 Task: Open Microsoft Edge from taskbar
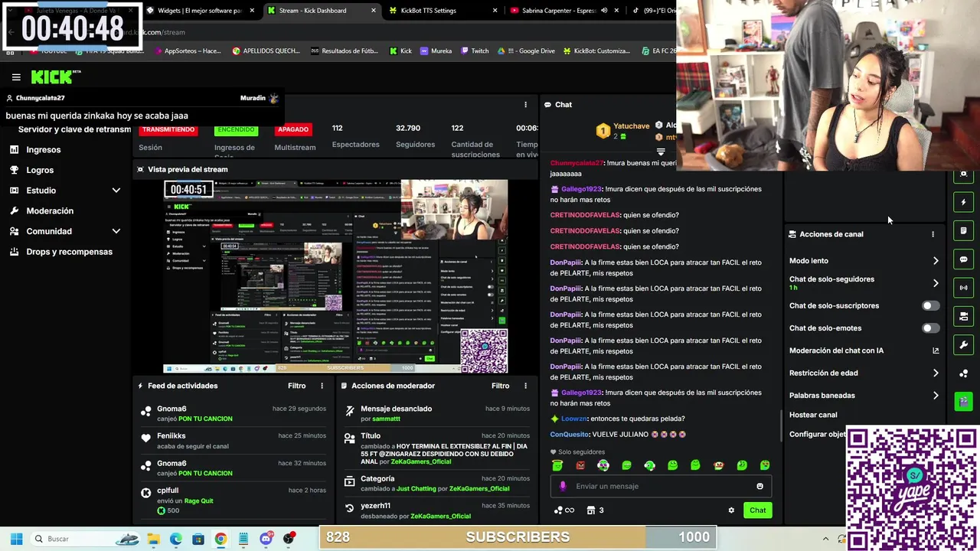point(175,539)
